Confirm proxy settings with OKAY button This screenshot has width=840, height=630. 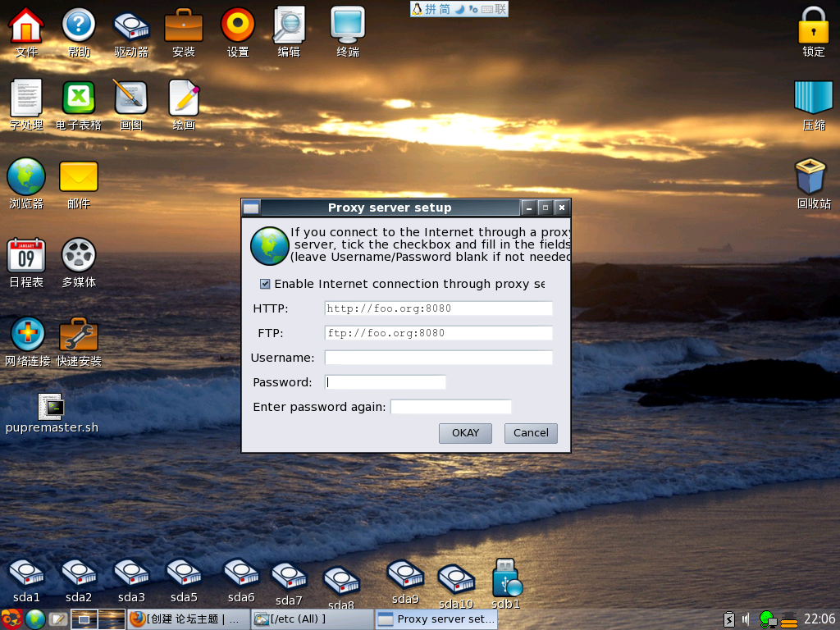click(x=465, y=433)
